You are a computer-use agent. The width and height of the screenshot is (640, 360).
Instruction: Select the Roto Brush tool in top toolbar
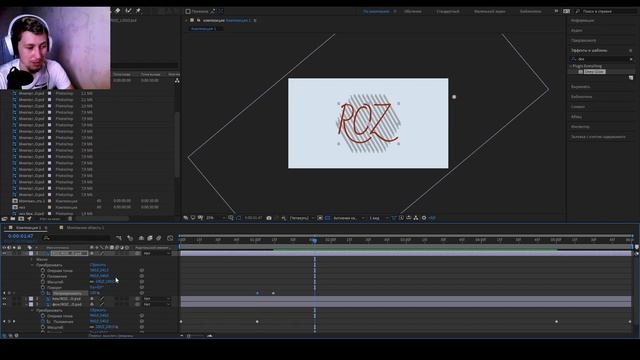[128, 11]
